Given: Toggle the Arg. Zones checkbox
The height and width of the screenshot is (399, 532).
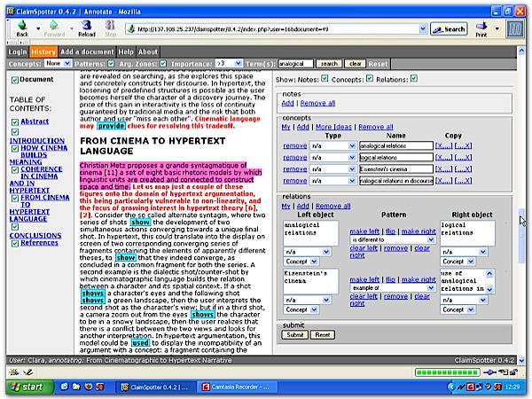Looking at the screenshot, I should (x=163, y=64).
